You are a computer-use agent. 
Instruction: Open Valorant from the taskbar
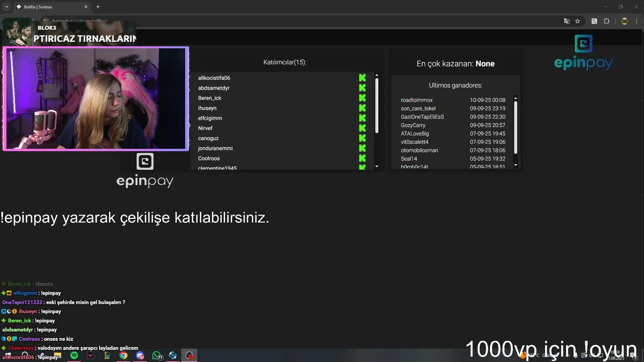91,355
